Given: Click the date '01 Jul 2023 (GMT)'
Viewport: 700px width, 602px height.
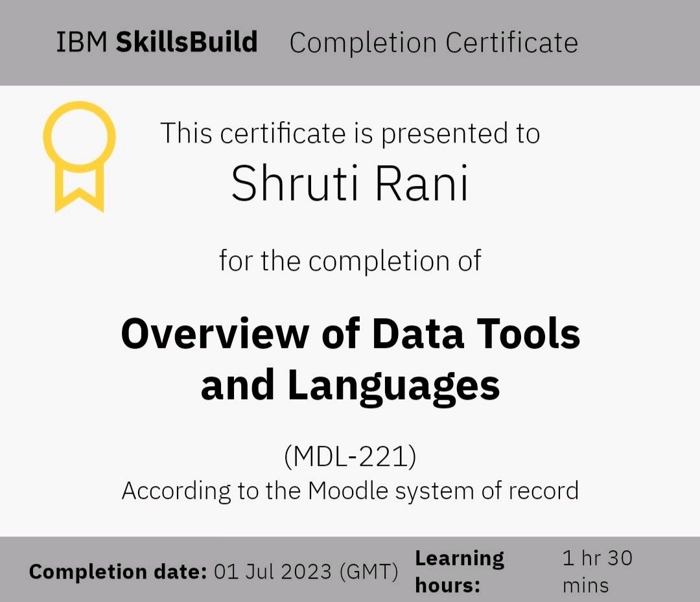Looking at the screenshot, I should [x=306, y=572].
